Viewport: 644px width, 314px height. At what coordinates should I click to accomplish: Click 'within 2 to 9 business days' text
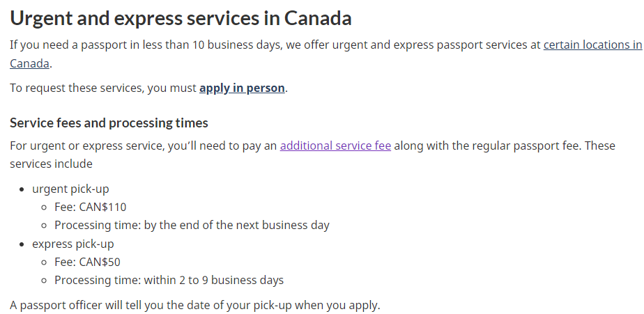coord(213,281)
